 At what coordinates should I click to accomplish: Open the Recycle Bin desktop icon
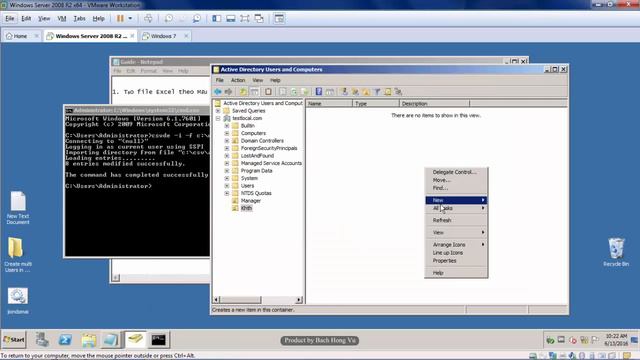[616, 252]
